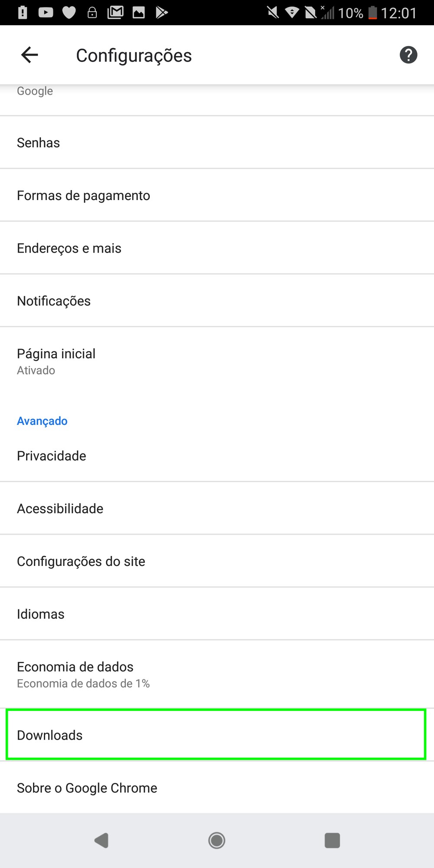This screenshot has height=868, width=434.
Task: Open Página inicial setting
Action: pos(217,361)
